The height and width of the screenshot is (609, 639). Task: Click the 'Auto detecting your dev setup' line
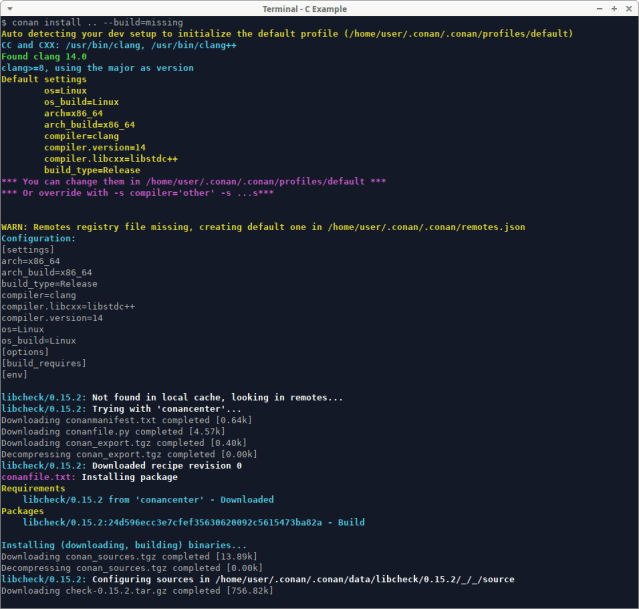[287, 34]
